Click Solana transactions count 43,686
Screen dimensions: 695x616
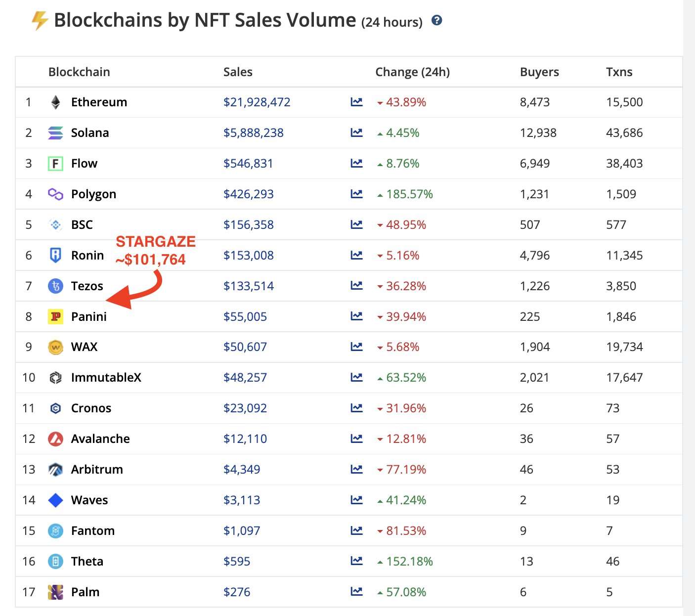coord(624,133)
